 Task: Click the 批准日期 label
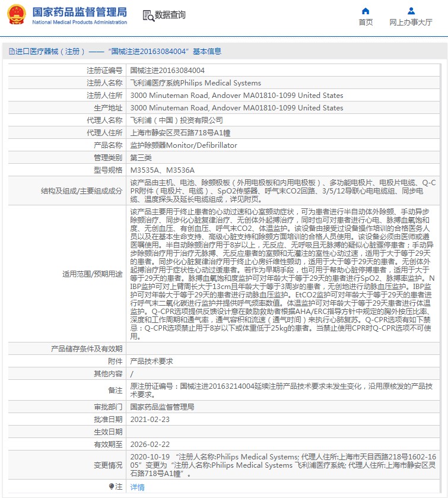click(108, 420)
